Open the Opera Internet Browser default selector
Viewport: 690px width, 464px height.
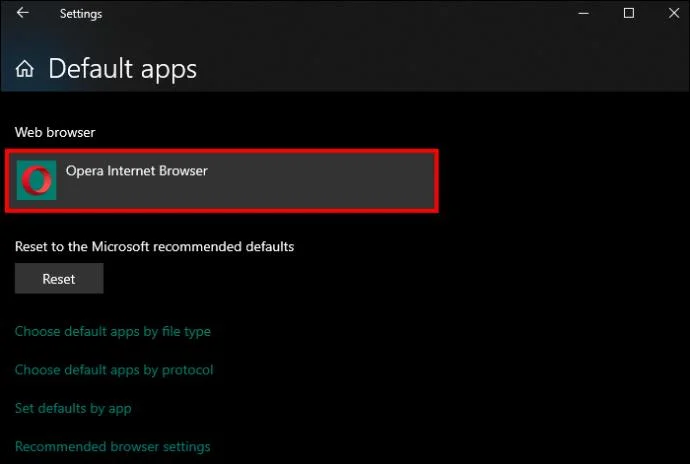click(x=222, y=181)
